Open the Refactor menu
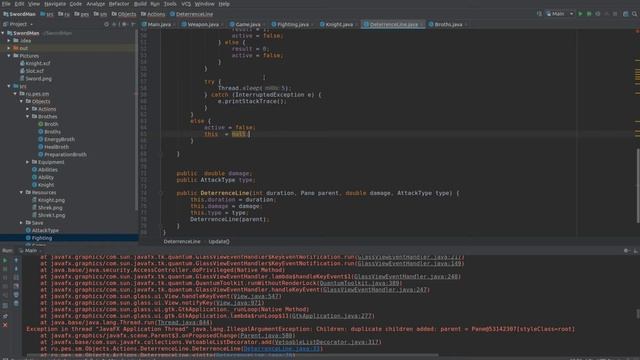 click(x=119, y=4)
